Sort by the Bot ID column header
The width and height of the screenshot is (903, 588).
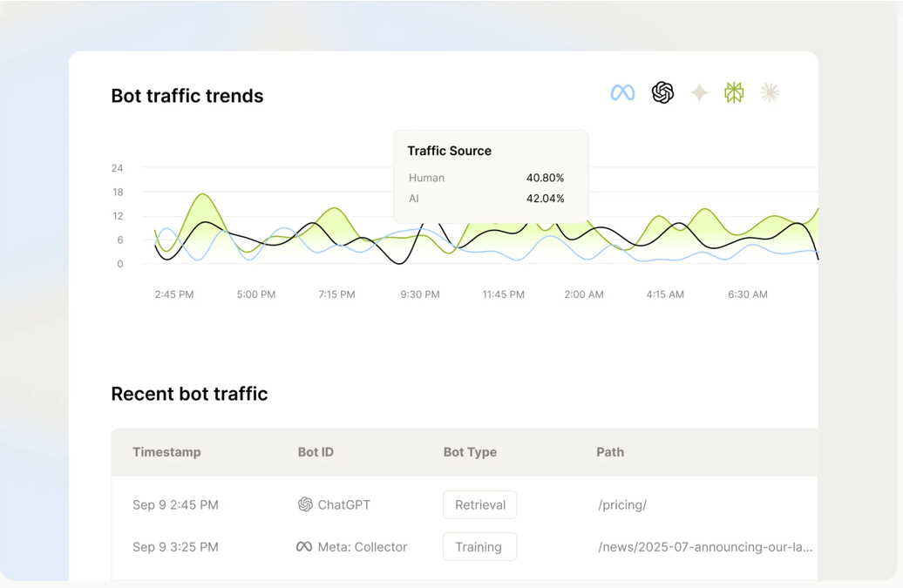[x=316, y=452]
